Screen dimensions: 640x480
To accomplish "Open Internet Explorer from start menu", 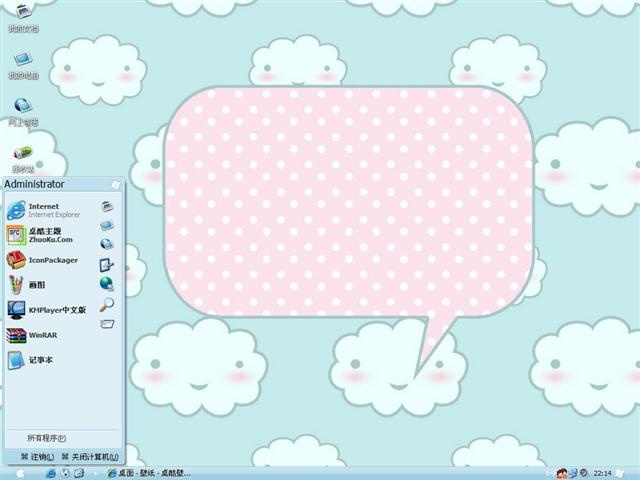I will tap(44, 210).
